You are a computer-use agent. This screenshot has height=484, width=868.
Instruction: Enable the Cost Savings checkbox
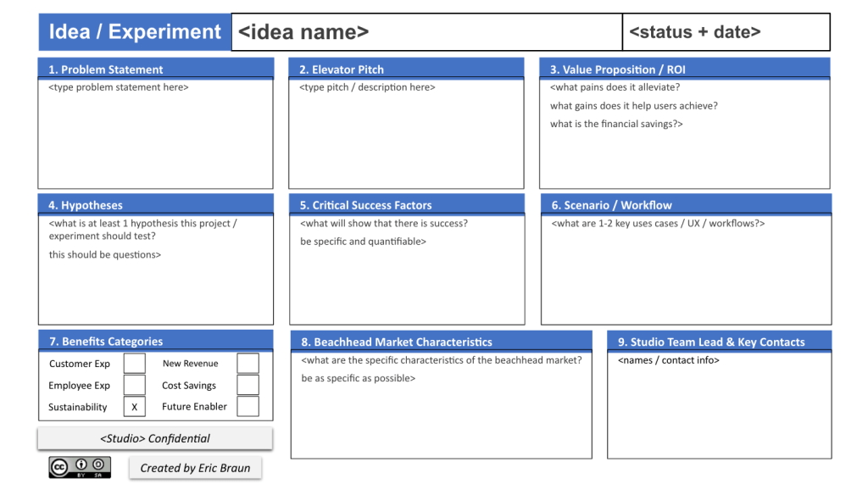(248, 385)
